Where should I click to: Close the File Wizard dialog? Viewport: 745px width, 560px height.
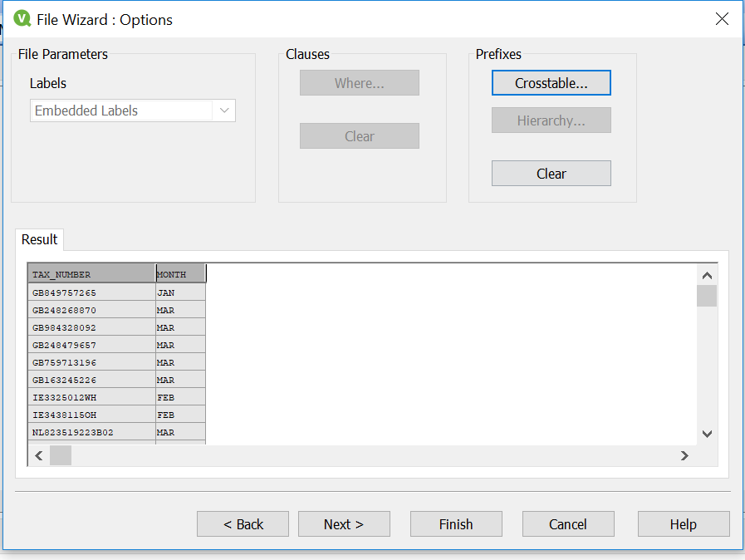click(x=722, y=19)
